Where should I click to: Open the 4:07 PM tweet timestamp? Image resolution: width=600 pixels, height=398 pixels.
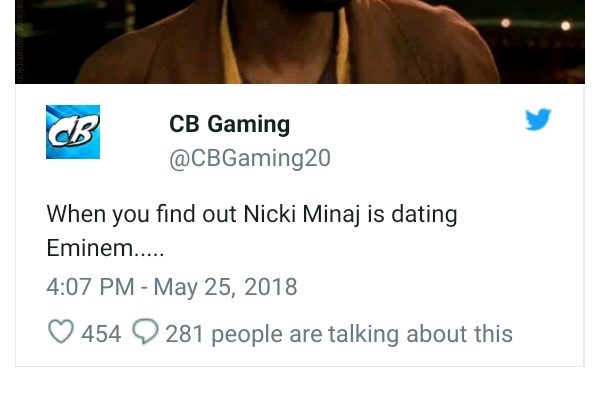[x=90, y=287]
